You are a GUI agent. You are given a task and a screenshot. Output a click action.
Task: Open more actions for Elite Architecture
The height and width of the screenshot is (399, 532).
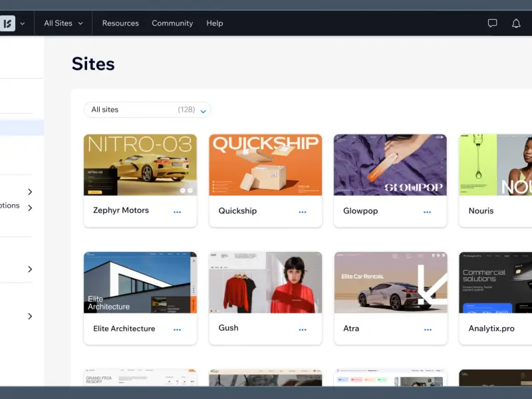click(177, 329)
